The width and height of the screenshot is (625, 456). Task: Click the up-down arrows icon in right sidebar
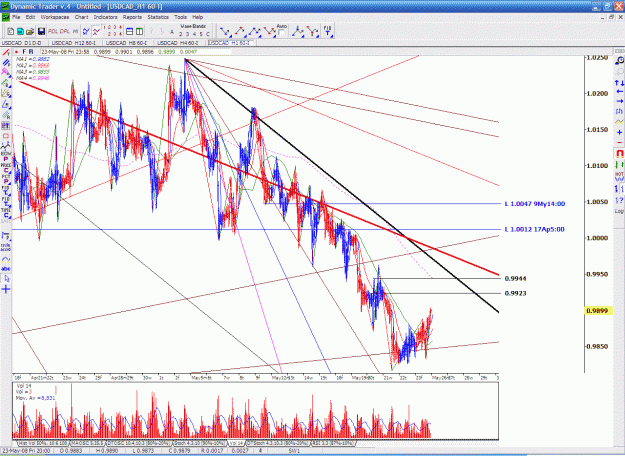click(619, 83)
